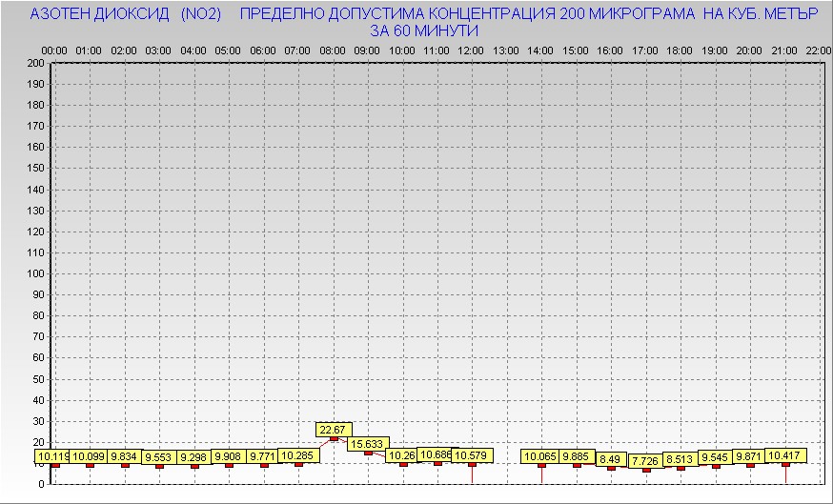The image size is (833, 504).
Task: Click the 22:00 time axis label
Action: [x=818, y=50]
